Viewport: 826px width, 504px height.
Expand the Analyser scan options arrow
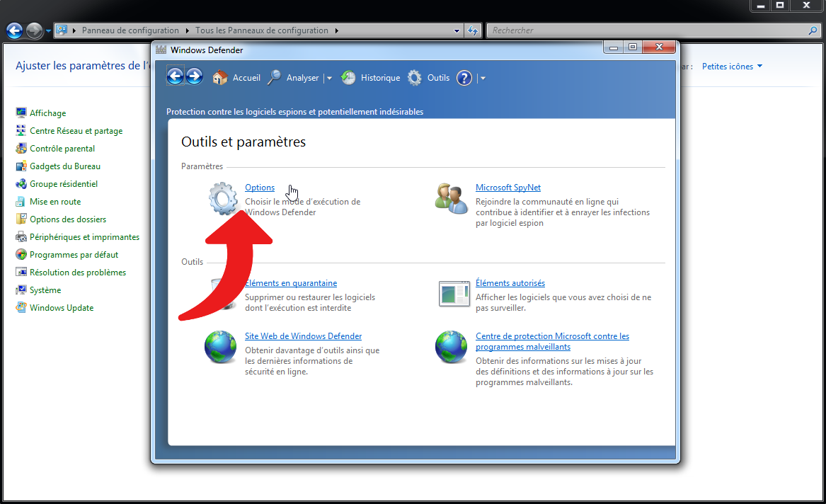point(329,78)
